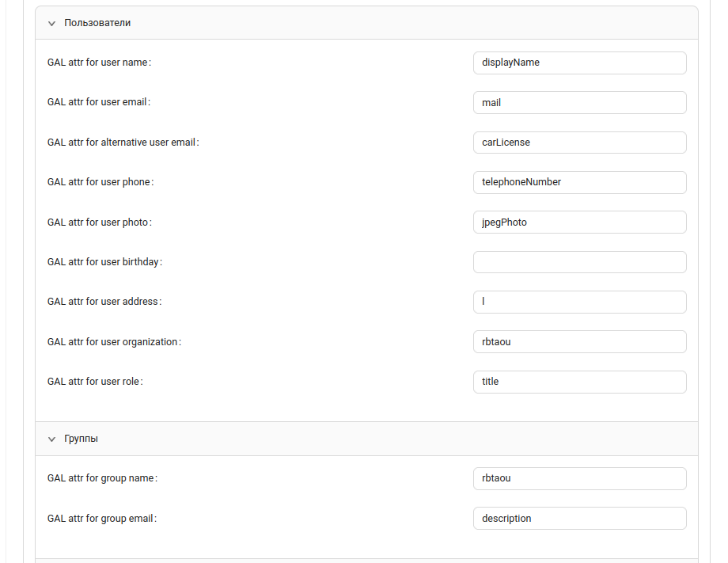The width and height of the screenshot is (728, 563).
Task: Focus the user photo field with jpegPhoto
Action: [579, 223]
